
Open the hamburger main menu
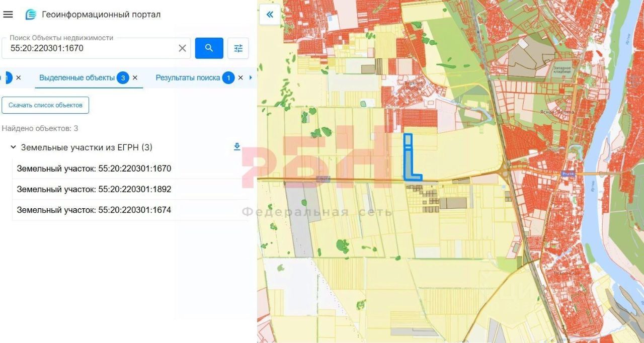pyautogui.click(x=8, y=15)
